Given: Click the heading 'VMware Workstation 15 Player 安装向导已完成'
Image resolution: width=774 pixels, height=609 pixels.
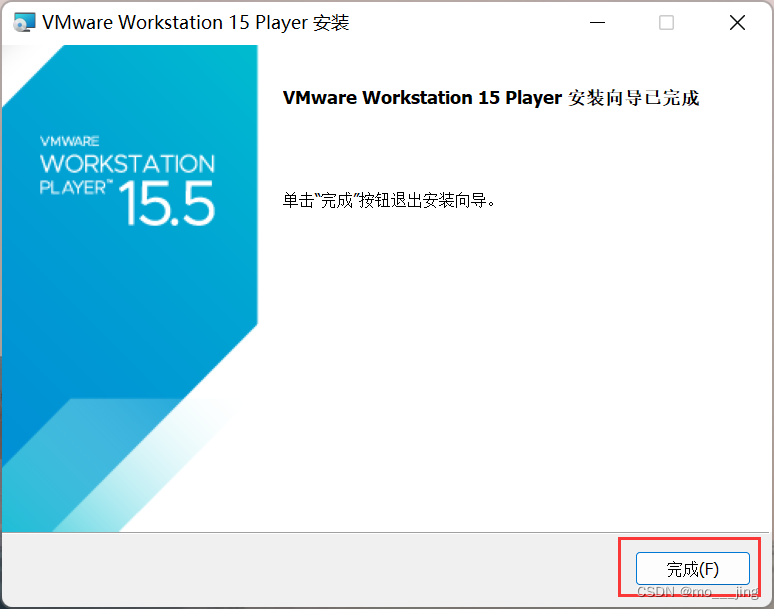Looking at the screenshot, I should [x=491, y=98].
